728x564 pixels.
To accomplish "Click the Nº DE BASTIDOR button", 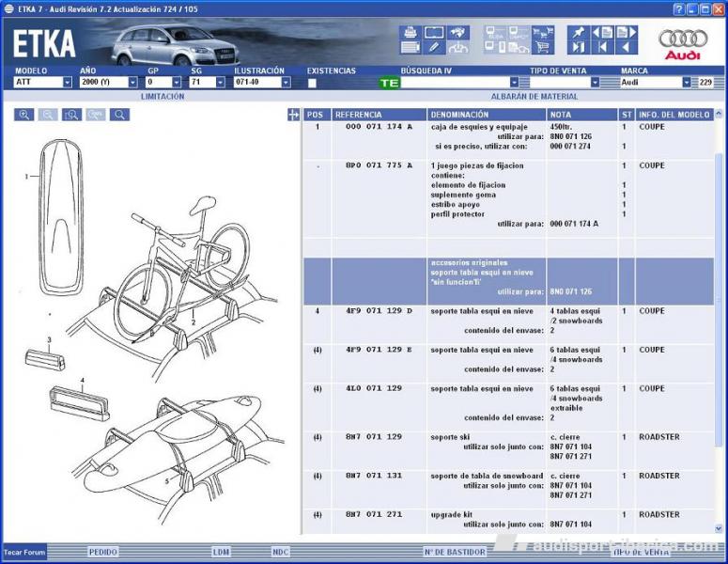I will click(x=455, y=552).
